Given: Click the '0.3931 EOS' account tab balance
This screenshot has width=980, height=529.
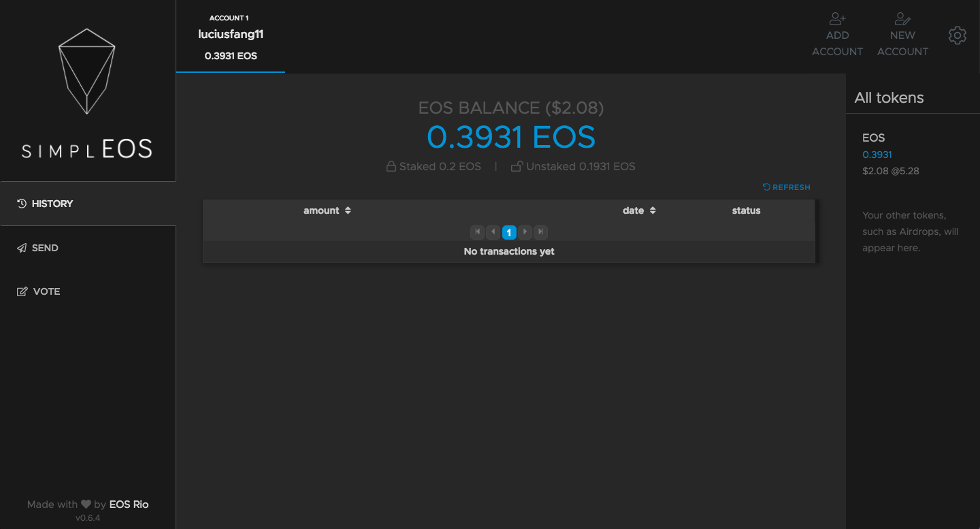Looking at the screenshot, I should 231,56.
